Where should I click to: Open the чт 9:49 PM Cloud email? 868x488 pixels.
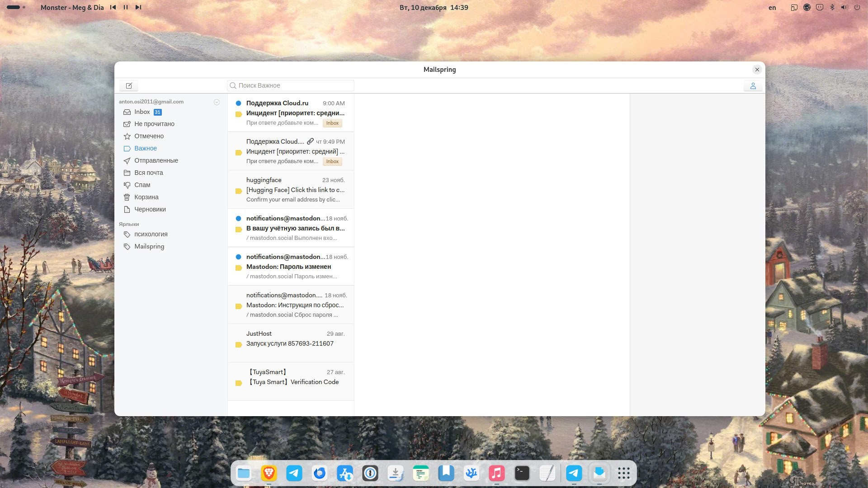coord(291,151)
